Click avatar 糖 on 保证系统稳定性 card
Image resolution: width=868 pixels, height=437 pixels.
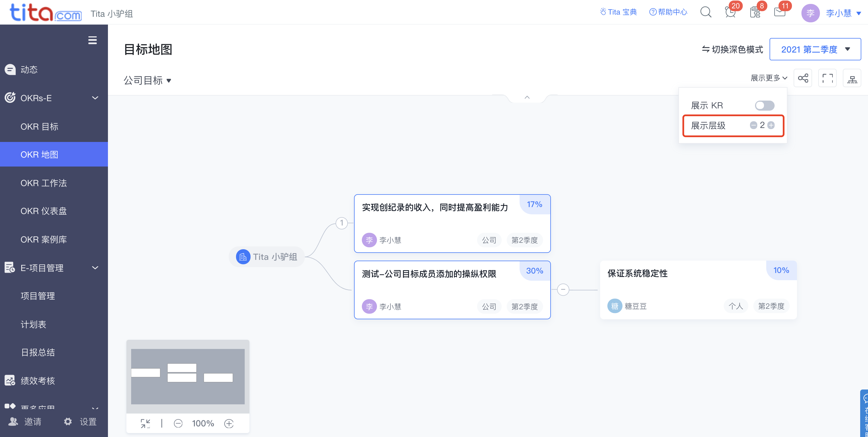coord(615,306)
